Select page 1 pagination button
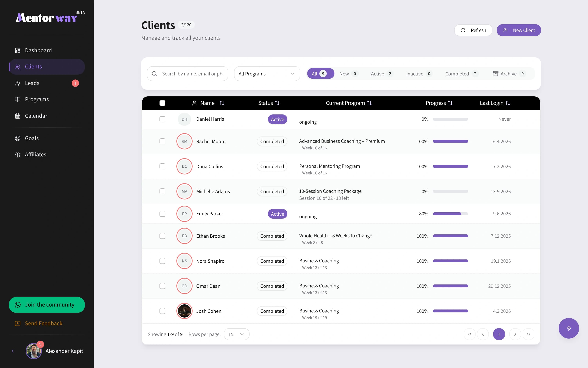This screenshot has width=588, height=368. (499, 334)
